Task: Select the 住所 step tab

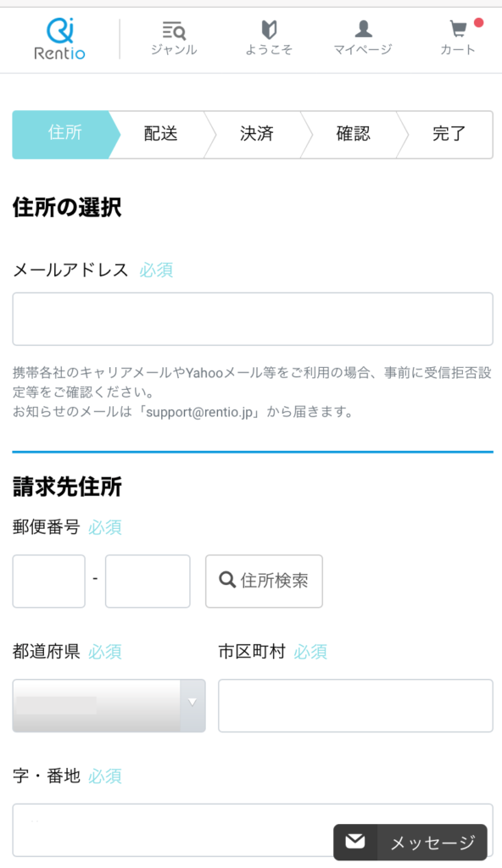Action: [65, 135]
